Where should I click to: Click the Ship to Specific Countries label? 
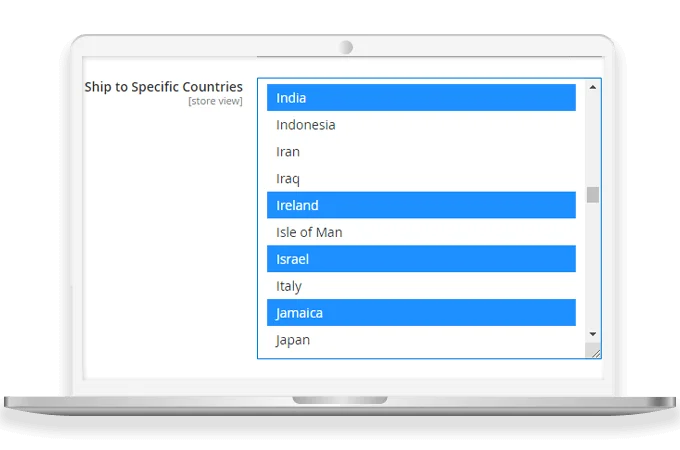(x=163, y=87)
